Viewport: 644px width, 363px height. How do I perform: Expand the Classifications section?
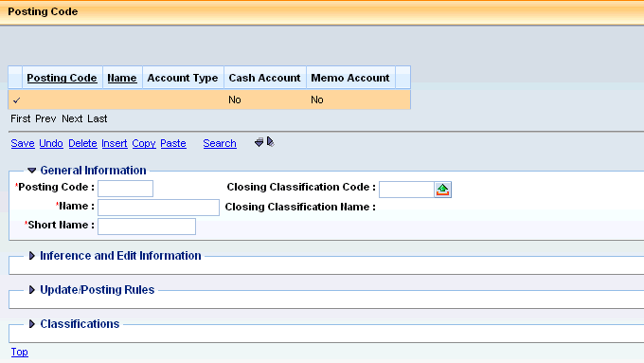[31, 324]
